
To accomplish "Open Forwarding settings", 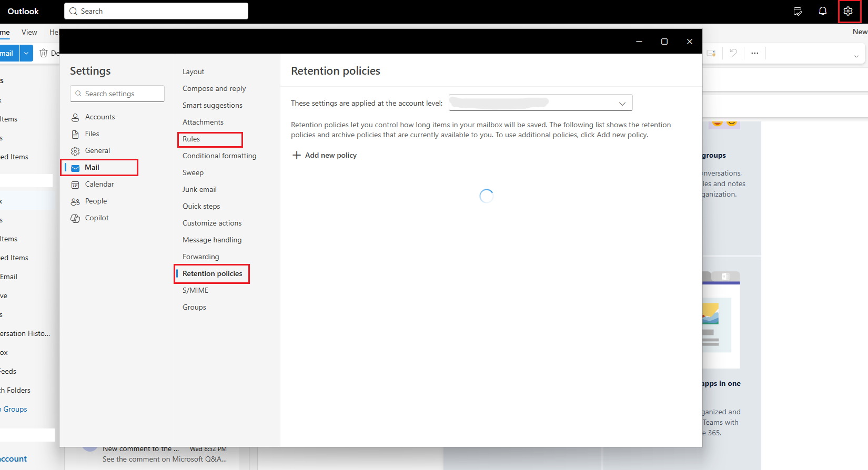I will (201, 257).
